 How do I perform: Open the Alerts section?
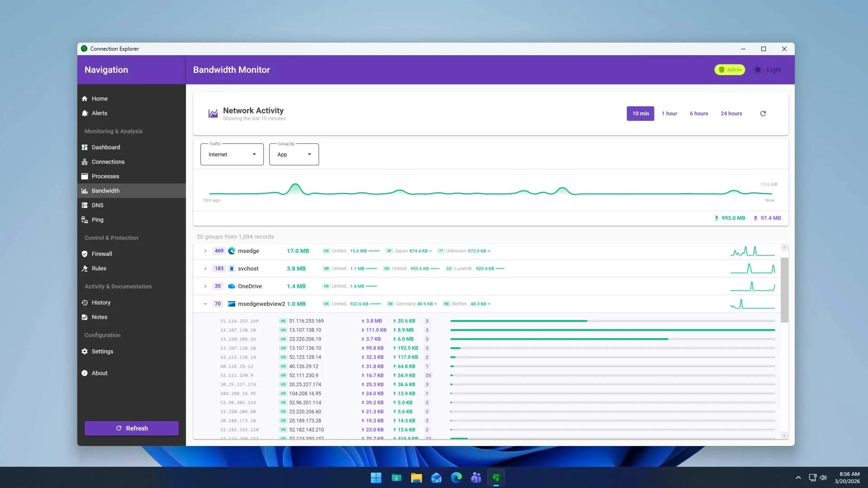tap(99, 113)
